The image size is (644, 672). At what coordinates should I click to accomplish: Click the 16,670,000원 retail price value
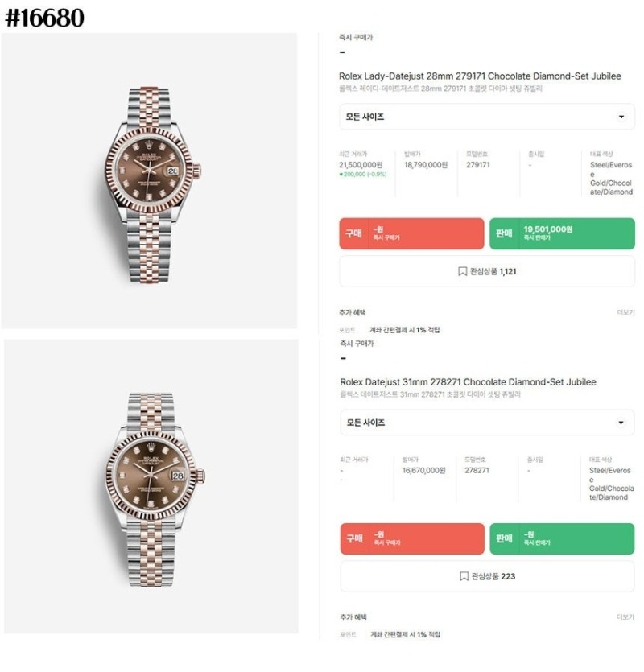point(423,470)
